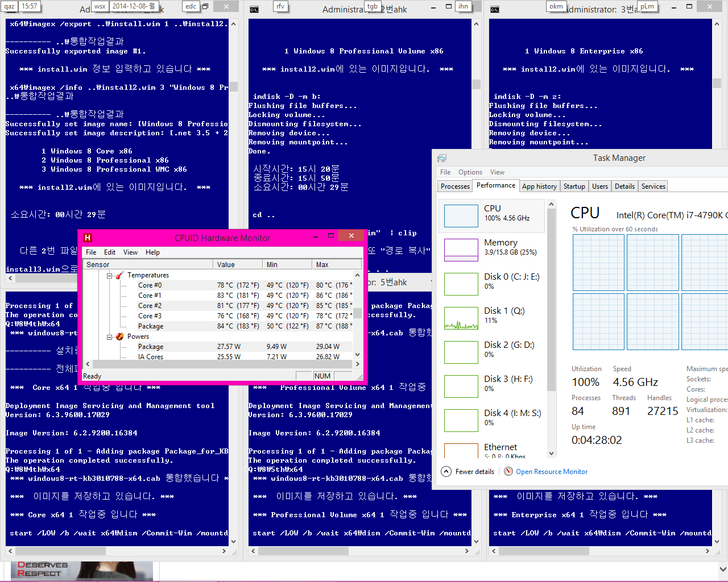The image size is (728, 582).
Task: Click the Deserves Respect image thumbnail
Action: [x=81, y=571]
